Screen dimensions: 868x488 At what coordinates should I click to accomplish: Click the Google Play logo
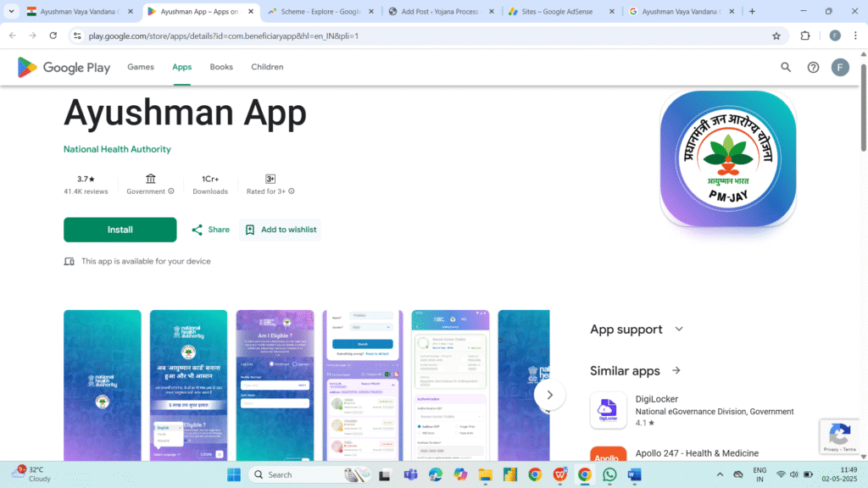(64, 68)
